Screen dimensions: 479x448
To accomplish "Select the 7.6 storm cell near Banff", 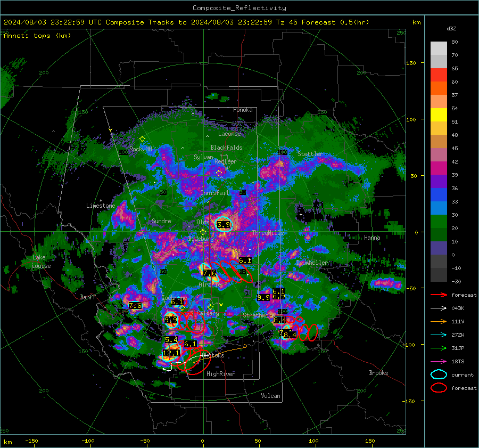I will point(135,305).
